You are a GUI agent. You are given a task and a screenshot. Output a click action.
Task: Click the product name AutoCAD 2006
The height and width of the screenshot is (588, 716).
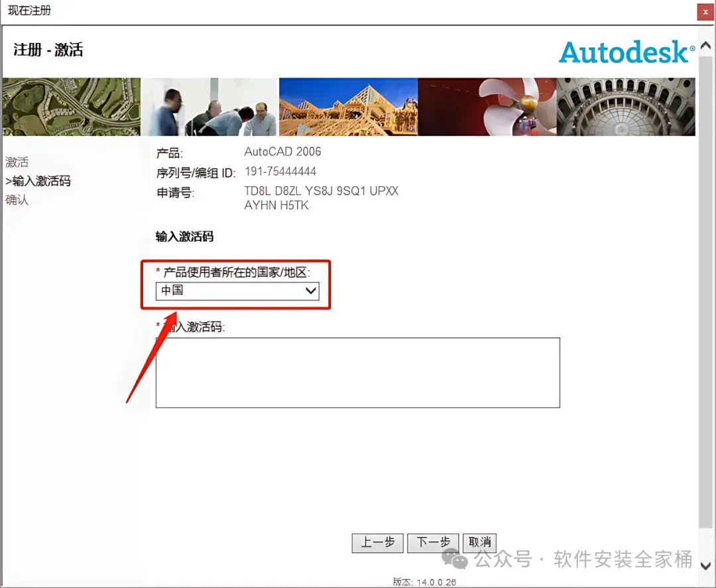282,152
